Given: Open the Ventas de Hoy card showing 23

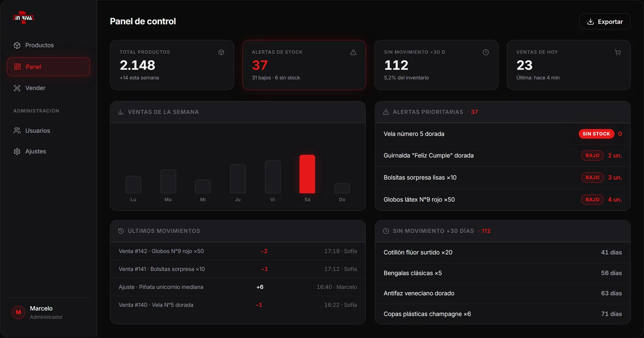Looking at the screenshot, I should coord(569,65).
